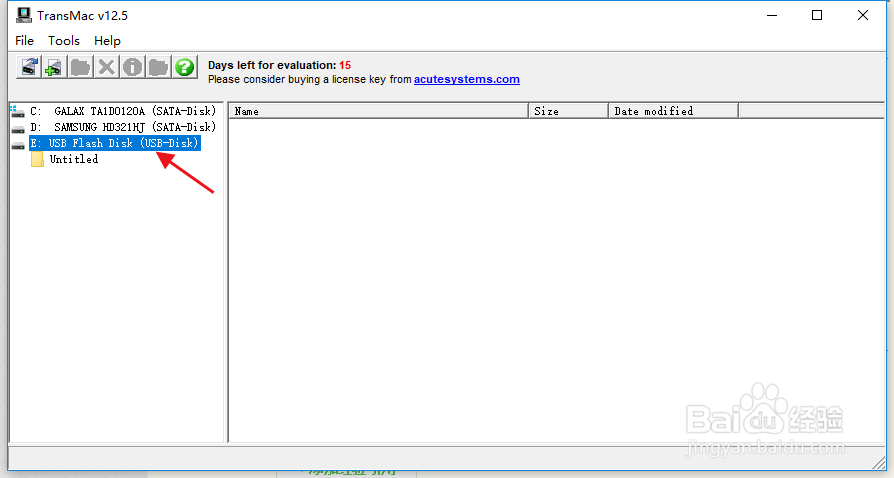Image resolution: width=894 pixels, height=478 pixels.
Task: Click the TransMac app icon in title bar
Action: coord(24,15)
